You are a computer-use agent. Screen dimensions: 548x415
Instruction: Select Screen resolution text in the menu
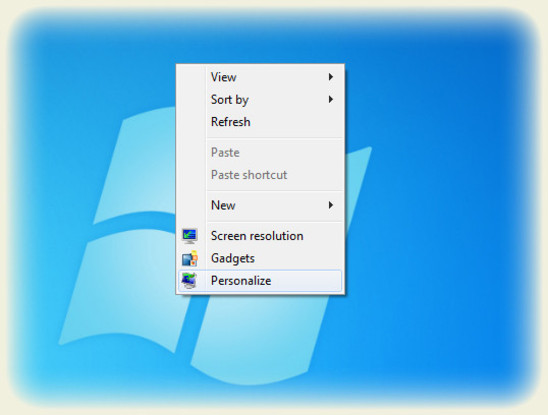(257, 236)
